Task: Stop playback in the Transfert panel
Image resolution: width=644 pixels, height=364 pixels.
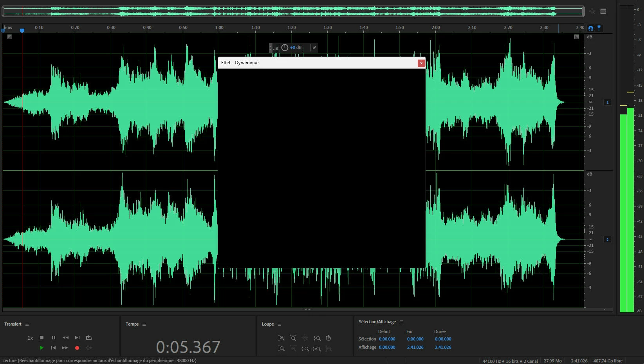Action: point(41,337)
